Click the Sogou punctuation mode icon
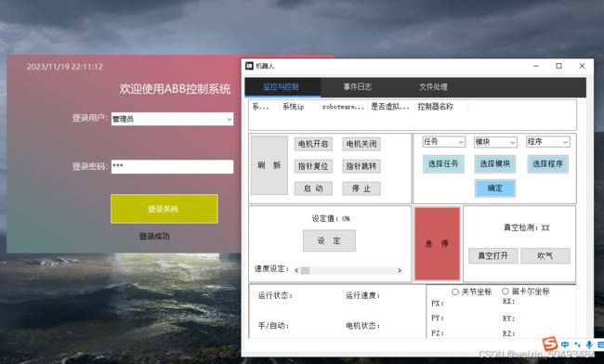The width and height of the screenshot is (604, 364). point(577,344)
